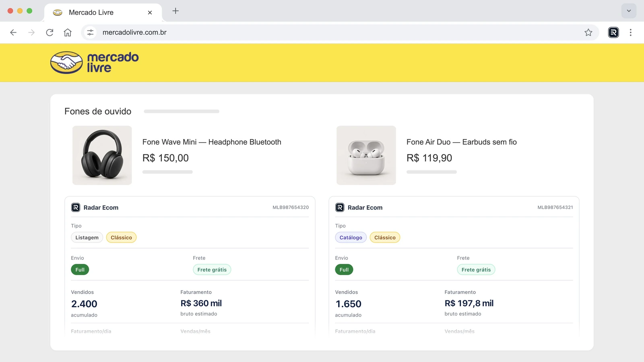The height and width of the screenshot is (362, 644).
Task: Click the R$ 197,8 mil revenue value
Action: [x=469, y=303]
